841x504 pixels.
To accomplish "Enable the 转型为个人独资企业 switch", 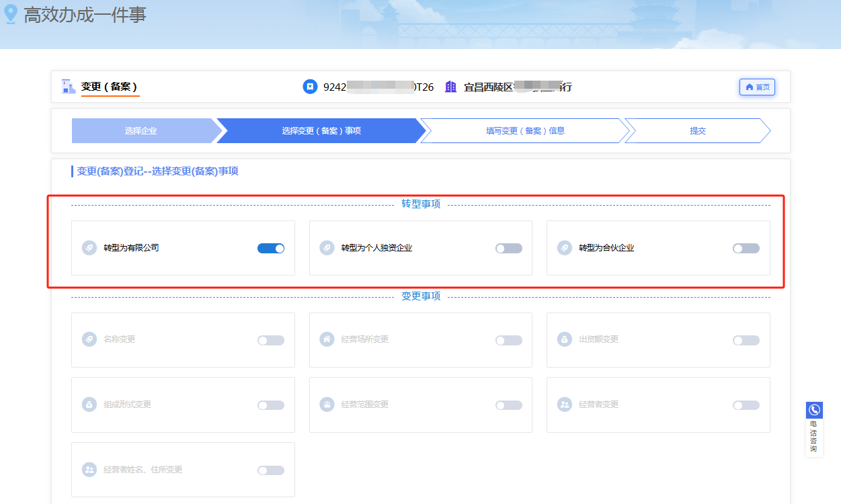I will pyautogui.click(x=508, y=248).
